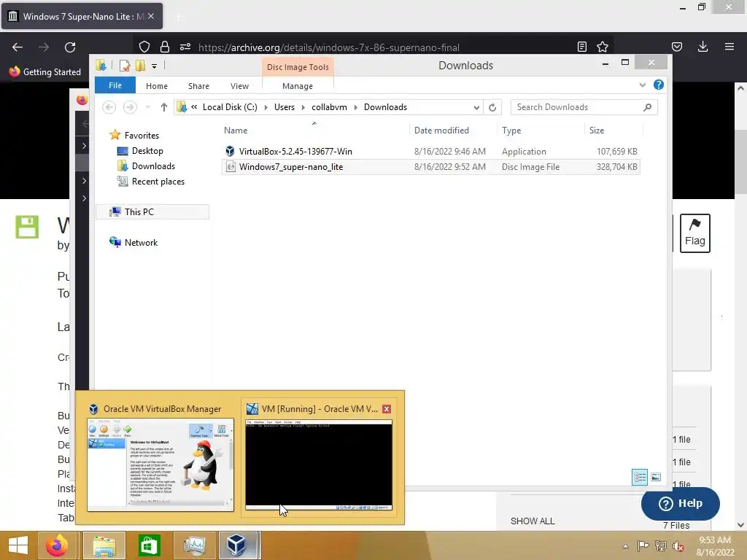Switch to the Home ribbon tab
The height and width of the screenshot is (560, 747).
click(157, 86)
